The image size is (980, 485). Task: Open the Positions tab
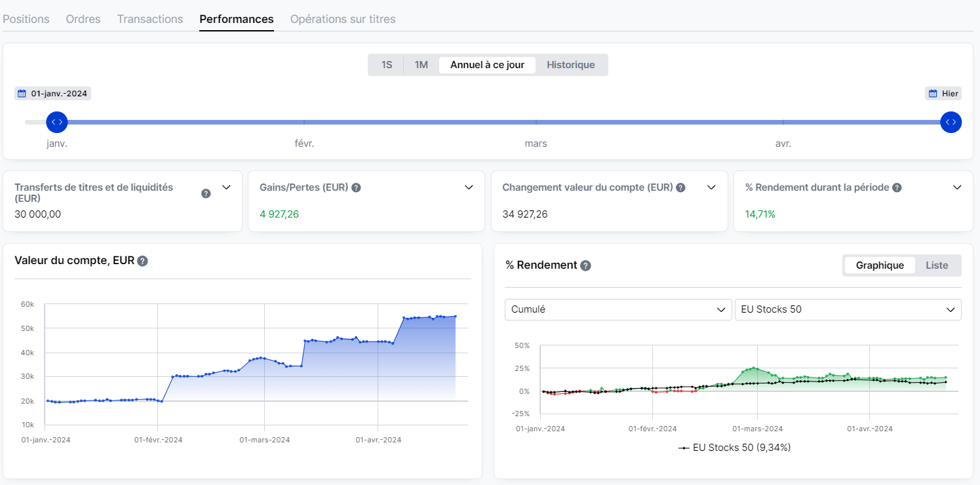(x=26, y=19)
